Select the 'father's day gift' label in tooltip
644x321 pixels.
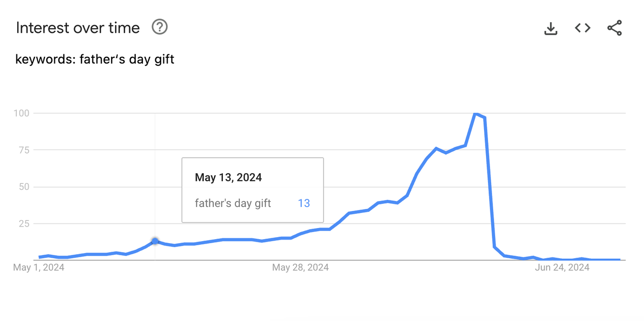(232, 203)
